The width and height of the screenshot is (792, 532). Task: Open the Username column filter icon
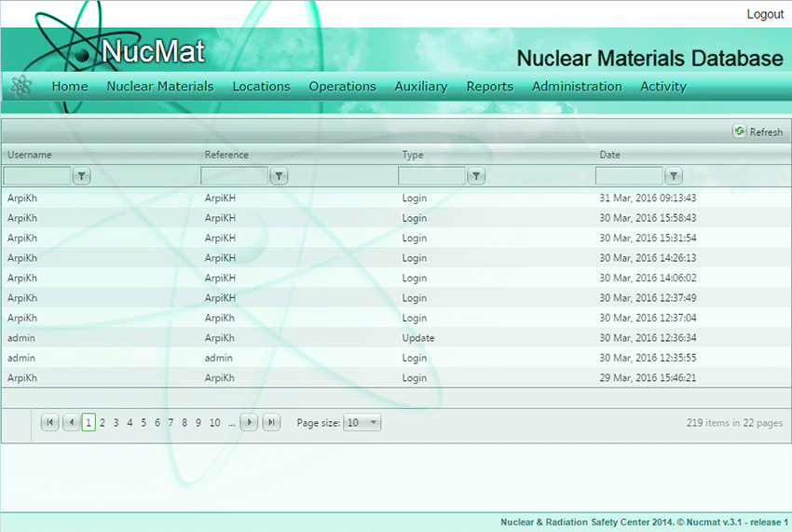(x=81, y=176)
